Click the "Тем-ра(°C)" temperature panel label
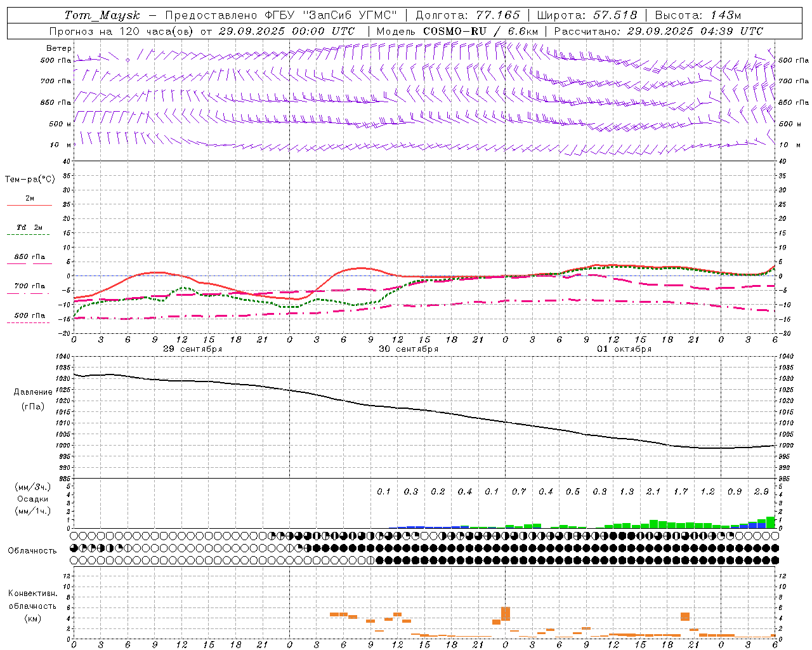Image resolution: width=812 pixels, height=650 pixels. click(x=30, y=179)
